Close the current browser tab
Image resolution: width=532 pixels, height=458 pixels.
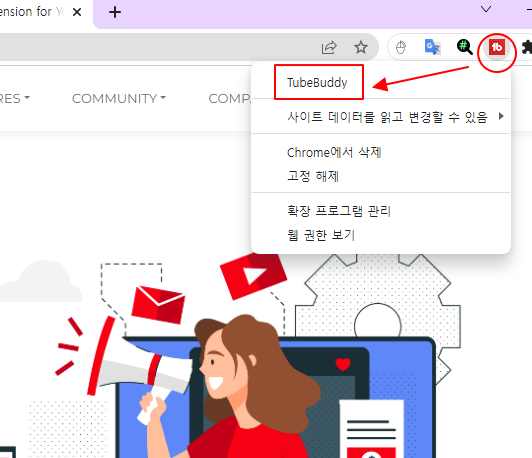tap(77, 12)
